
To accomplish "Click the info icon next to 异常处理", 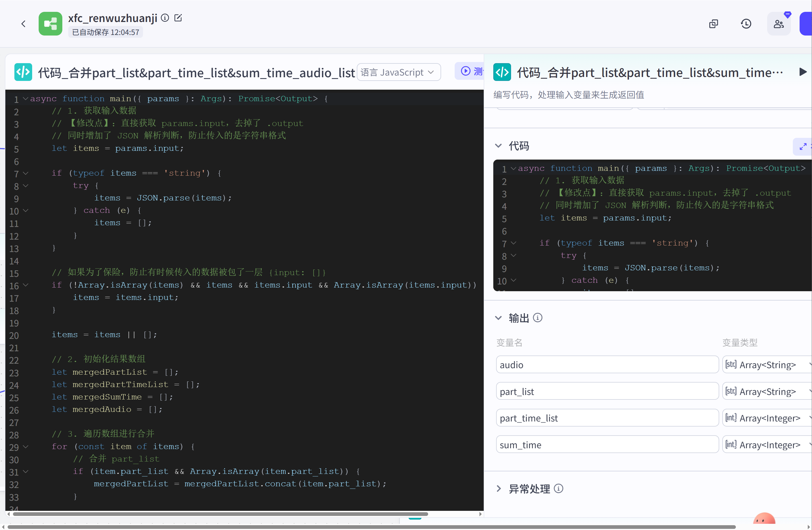I will [558, 489].
